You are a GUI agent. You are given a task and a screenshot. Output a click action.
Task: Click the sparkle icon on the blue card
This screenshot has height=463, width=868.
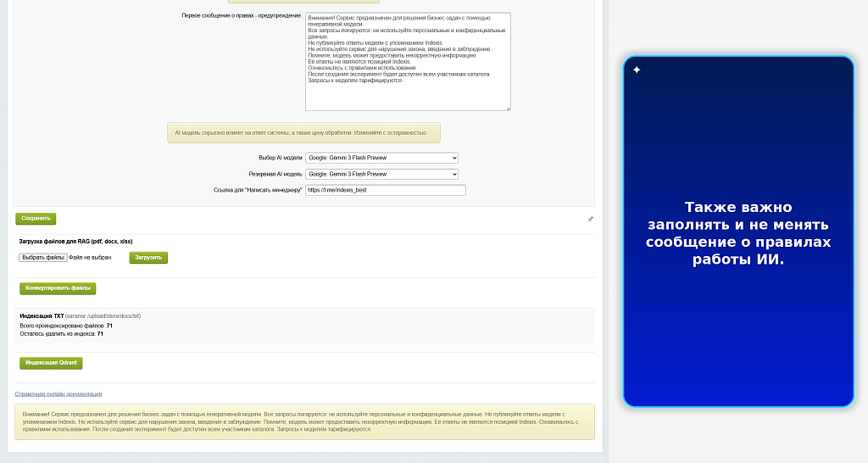(637, 70)
